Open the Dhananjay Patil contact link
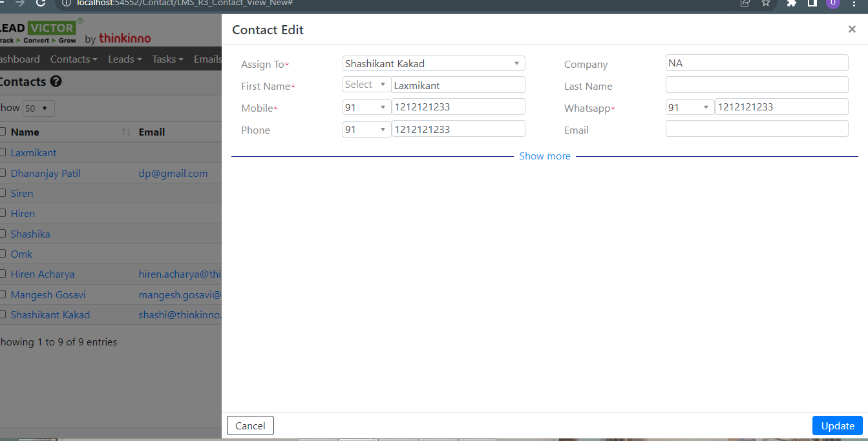This screenshot has width=868, height=441. pos(45,174)
